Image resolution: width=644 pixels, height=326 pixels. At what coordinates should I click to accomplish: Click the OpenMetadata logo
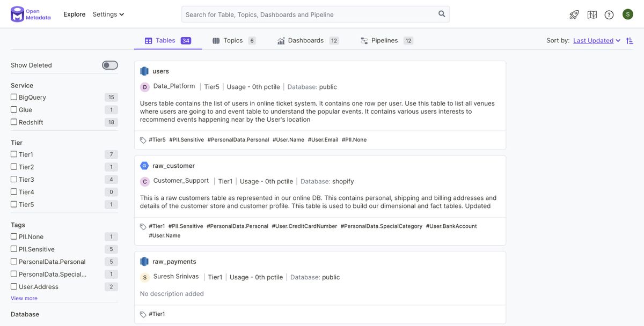tap(31, 14)
